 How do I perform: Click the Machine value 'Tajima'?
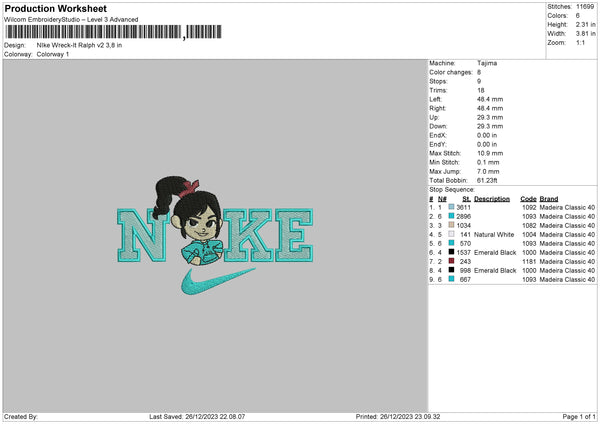coord(487,63)
